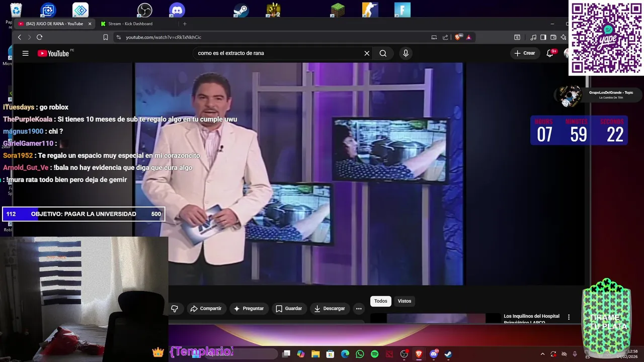This screenshot has width=644, height=362.
Task: Switch to JUGO DE RANA YouTube tab
Action: [54, 24]
